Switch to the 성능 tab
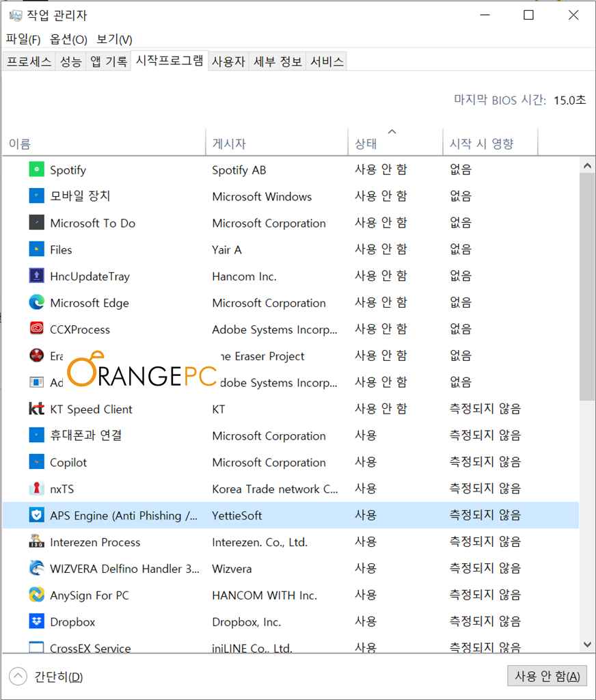596x700 pixels. tap(70, 61)
